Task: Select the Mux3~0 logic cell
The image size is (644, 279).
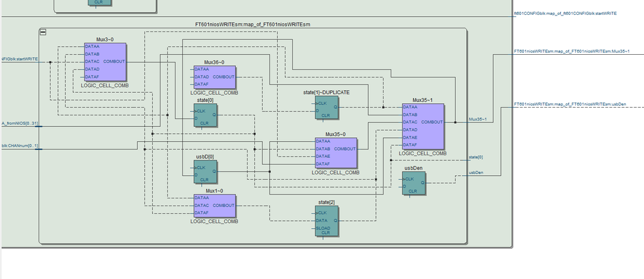Action: [x=105, y=62]
